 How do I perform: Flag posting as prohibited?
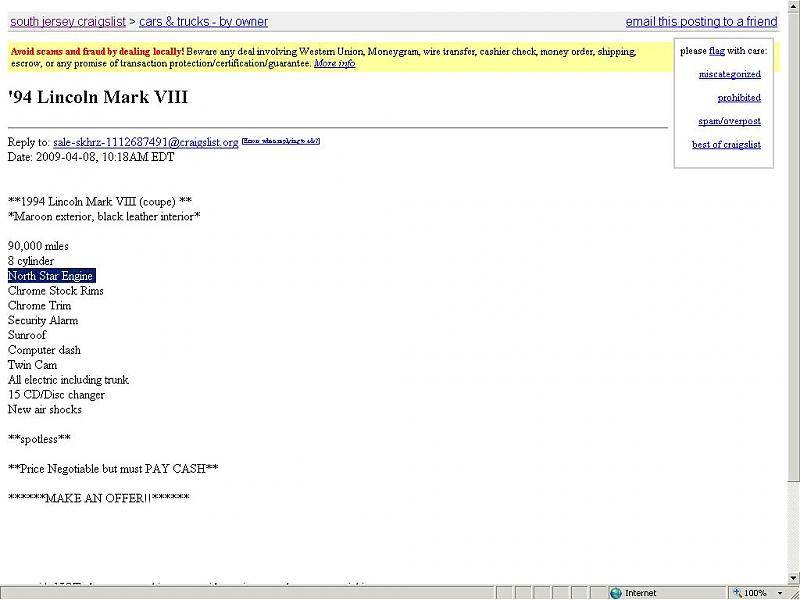pyautogui.click(x=739, y=98)
